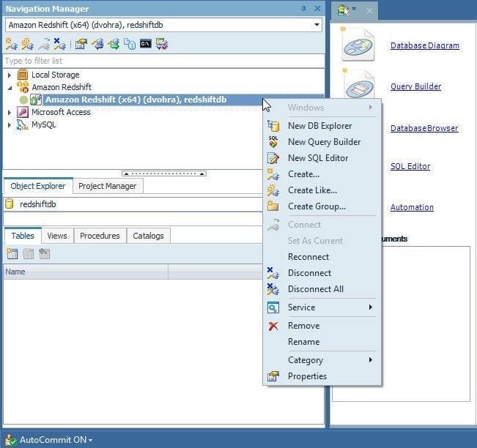477x448 pixels.
Task: Click the Create Table icon in Tables toolbar
Action: 12,253
